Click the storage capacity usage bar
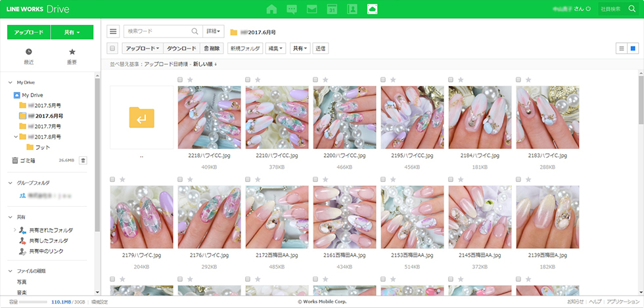Screen dimensions: 644x308 pos(34,302)
